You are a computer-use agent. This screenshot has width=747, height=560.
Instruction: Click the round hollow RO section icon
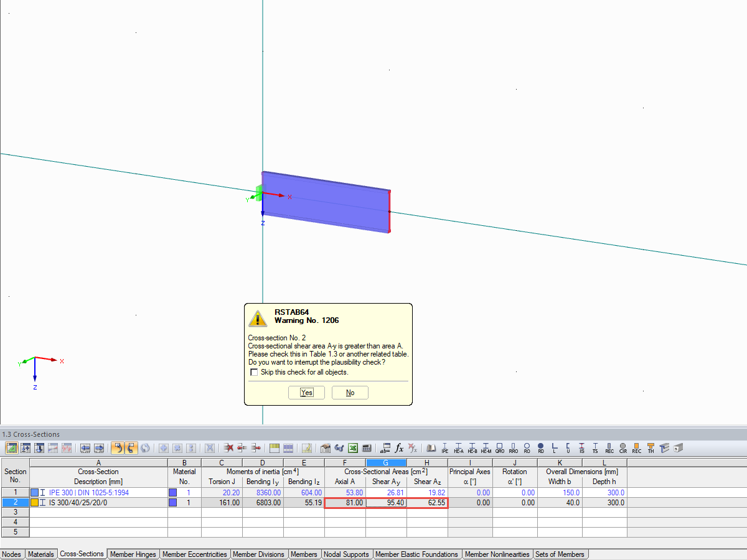tap(527, 447)
